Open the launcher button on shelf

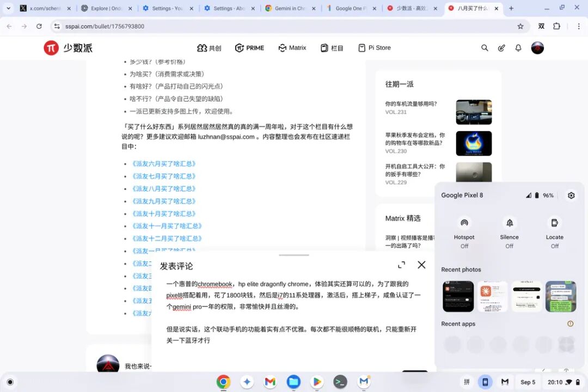10,382
